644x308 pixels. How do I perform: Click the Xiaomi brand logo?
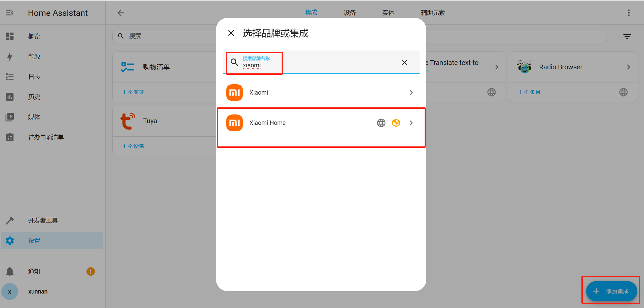click(x=235, y=93)
